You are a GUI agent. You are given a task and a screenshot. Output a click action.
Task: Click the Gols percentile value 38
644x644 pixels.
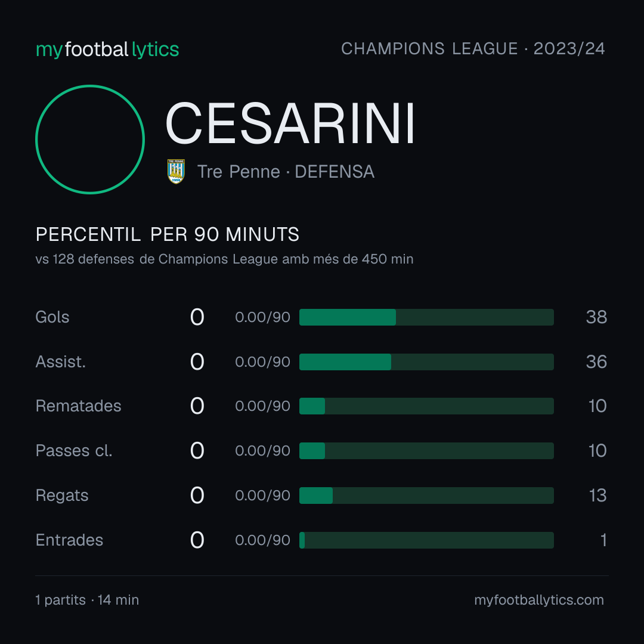(x=596, y=317)
